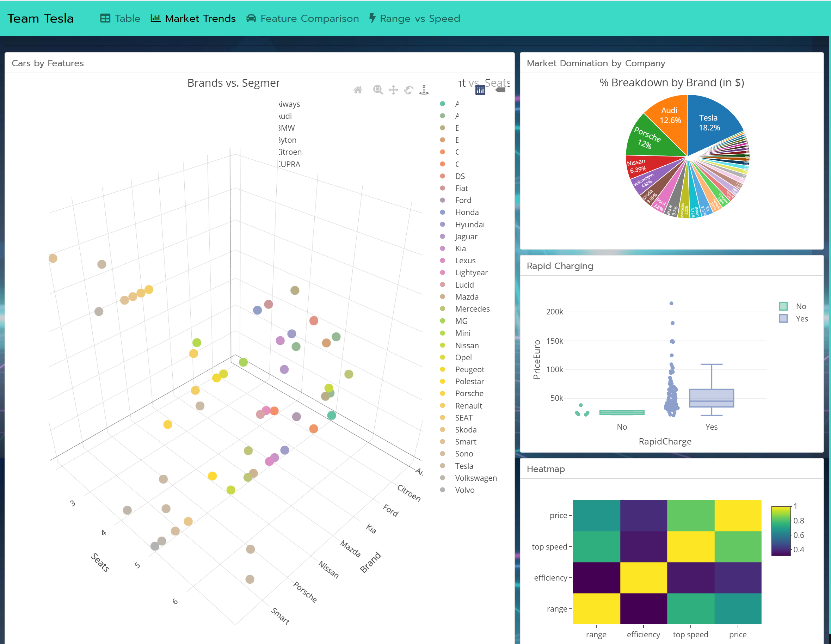
Task: Hide Nissan trace via legend
Action: [x=467, y=345]
